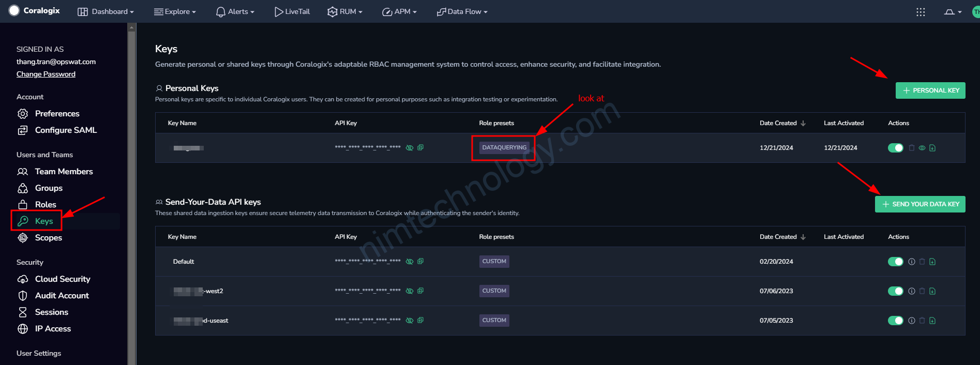This screenshot has height=365, width=980.
Task: Click the sidebar vertical scrollbar
Action: tap(132, 196)
